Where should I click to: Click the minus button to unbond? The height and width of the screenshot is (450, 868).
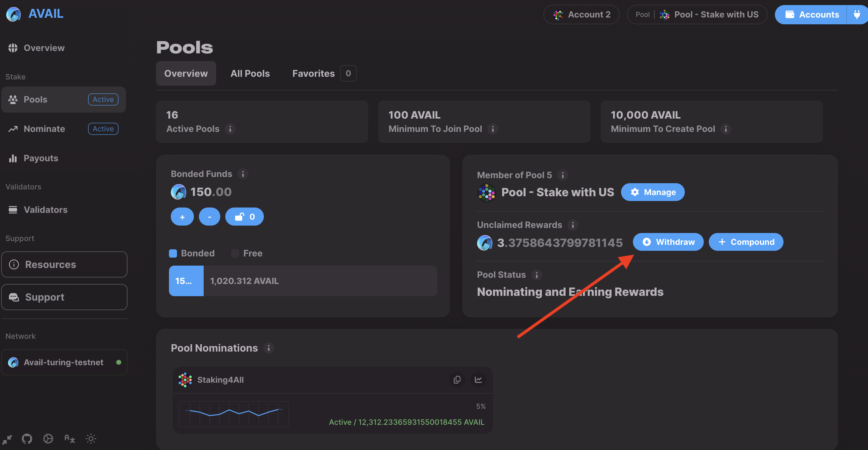pos(209,217)
